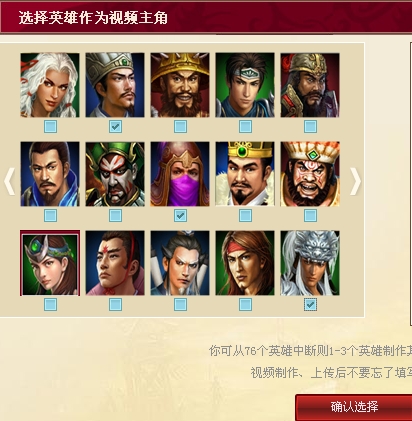Image resolution: width=412 pixels, height=421 pixels.
Task: Click the 选择英雄作为视频主角 header title
Action: coord(93,18)
